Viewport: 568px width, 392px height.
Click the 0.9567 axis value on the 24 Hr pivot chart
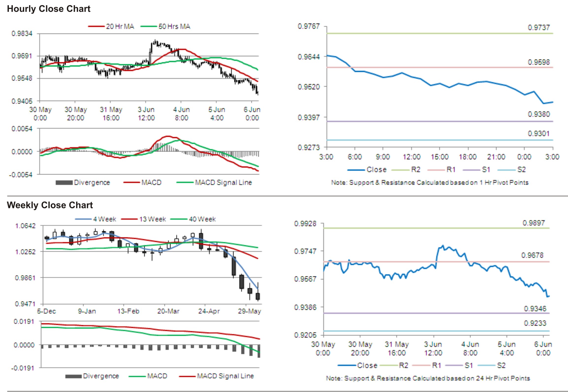pos(305,279)
